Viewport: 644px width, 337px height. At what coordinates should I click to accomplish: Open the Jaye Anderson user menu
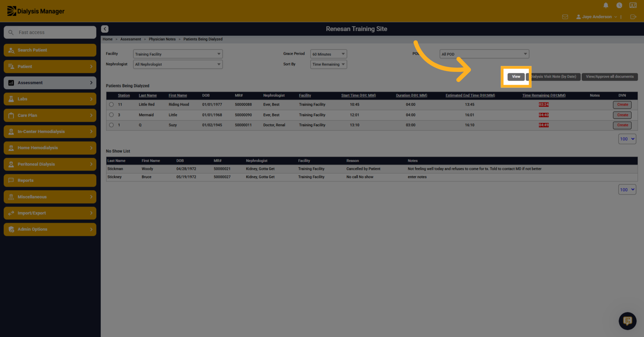597,17
